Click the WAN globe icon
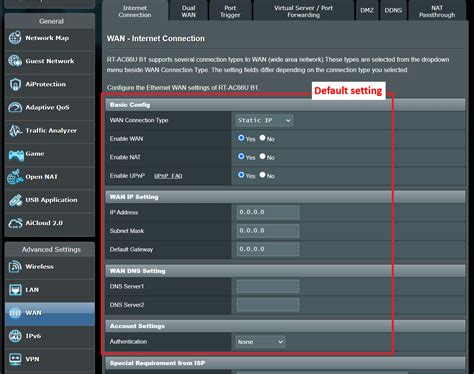The height and width of the screenshot is (374, 474). point(15,313)
